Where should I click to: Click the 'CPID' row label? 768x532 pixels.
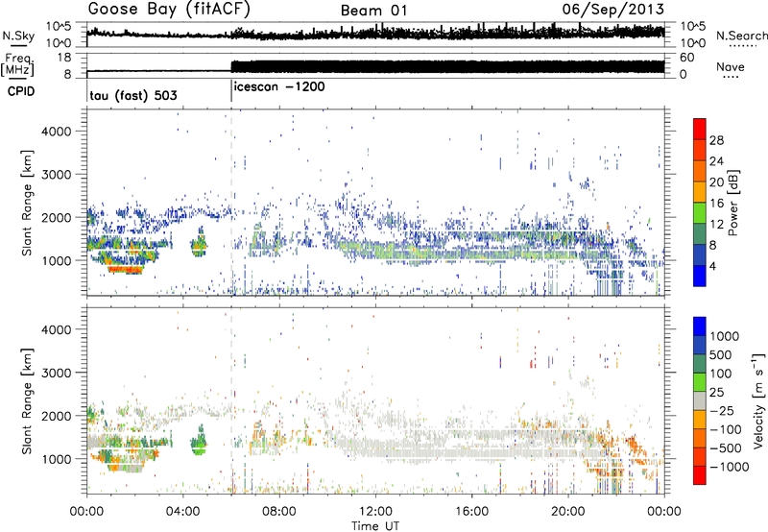(21, 91)
